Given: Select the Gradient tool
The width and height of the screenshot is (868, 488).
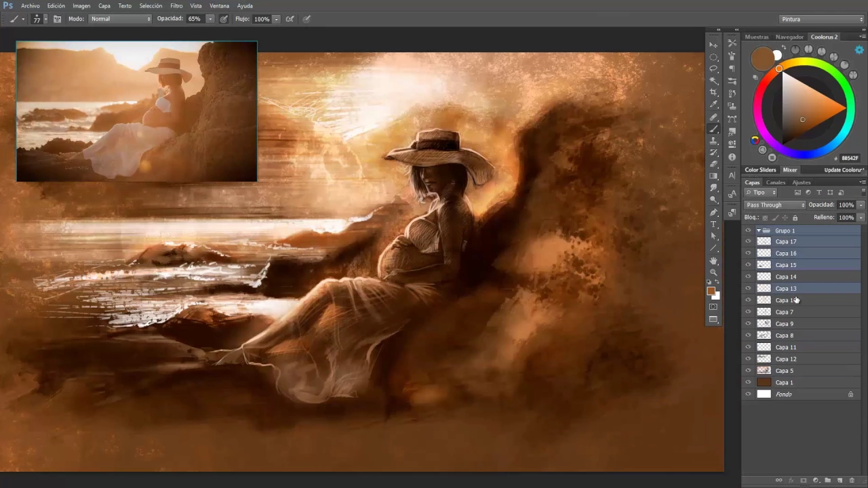Looking at the screenshot, I should coord(713,176).
